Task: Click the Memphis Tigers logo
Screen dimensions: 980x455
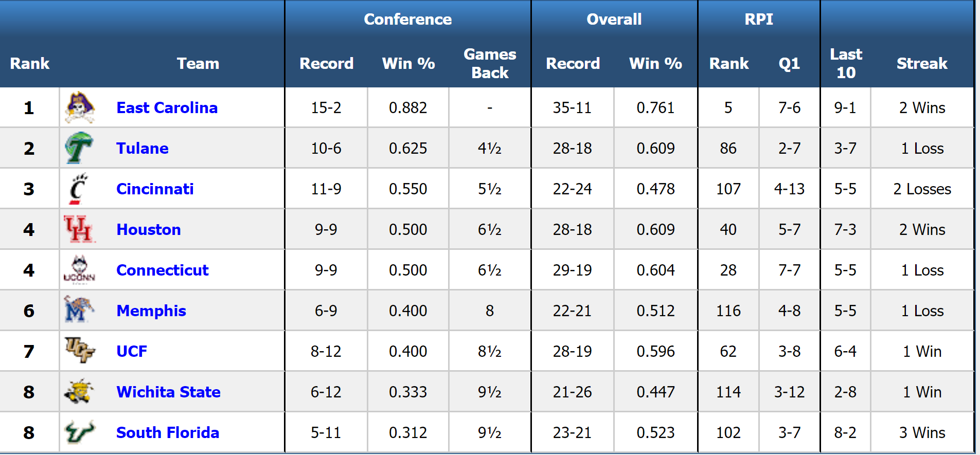Action: pyautogui.click(x=79, y=310)
